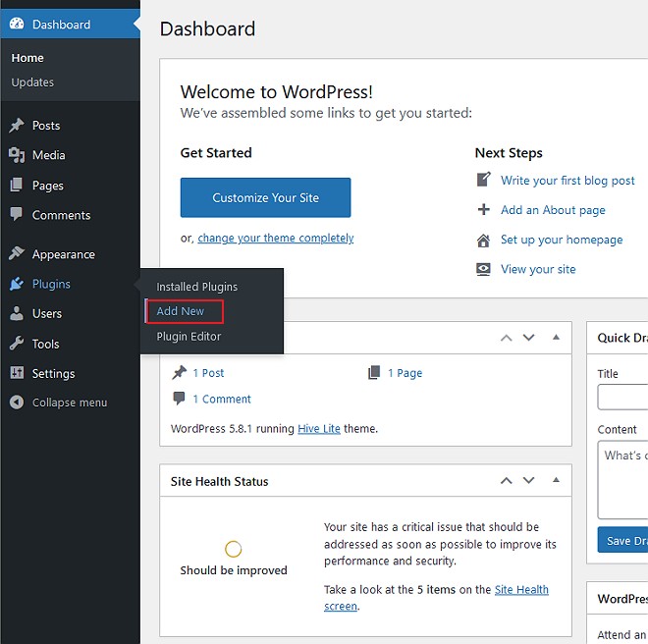Click the pages icon next to 1 Page
The image size is (648, 644).
click(x=374, y=372)
